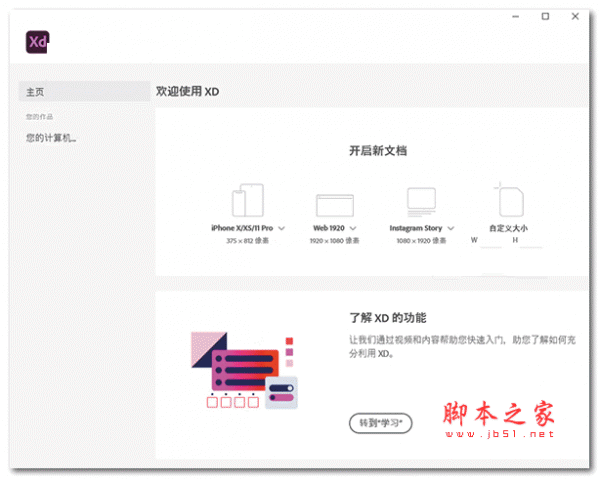Maximize the XD window
600x479 pixels.
click(545, 16)
